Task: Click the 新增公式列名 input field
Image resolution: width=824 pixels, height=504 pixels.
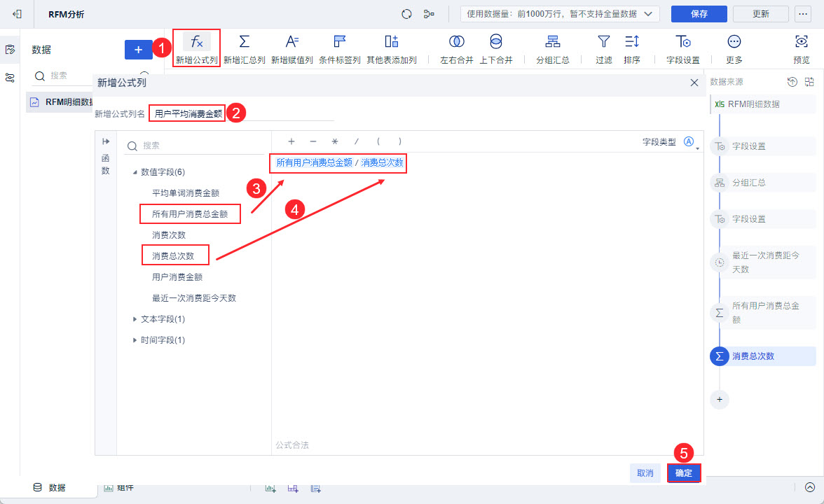Action: pyautogui.click(x=242, y=113)
